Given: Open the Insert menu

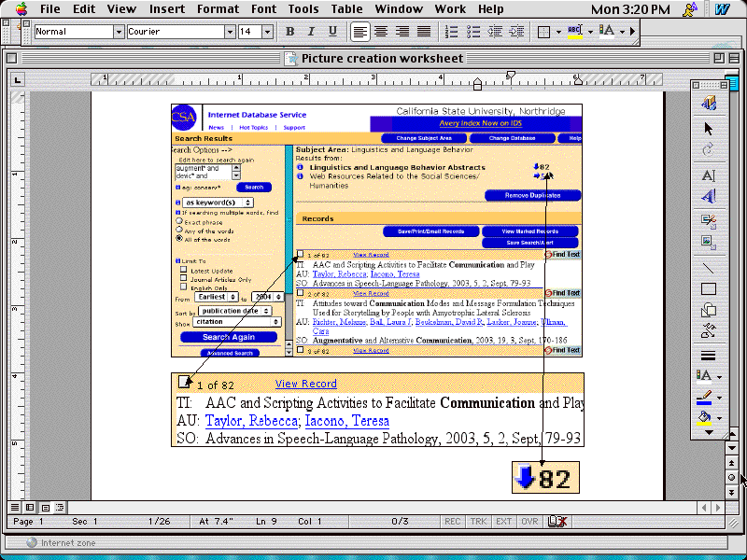Looking at the screenshot, I should tap(167, 9).
